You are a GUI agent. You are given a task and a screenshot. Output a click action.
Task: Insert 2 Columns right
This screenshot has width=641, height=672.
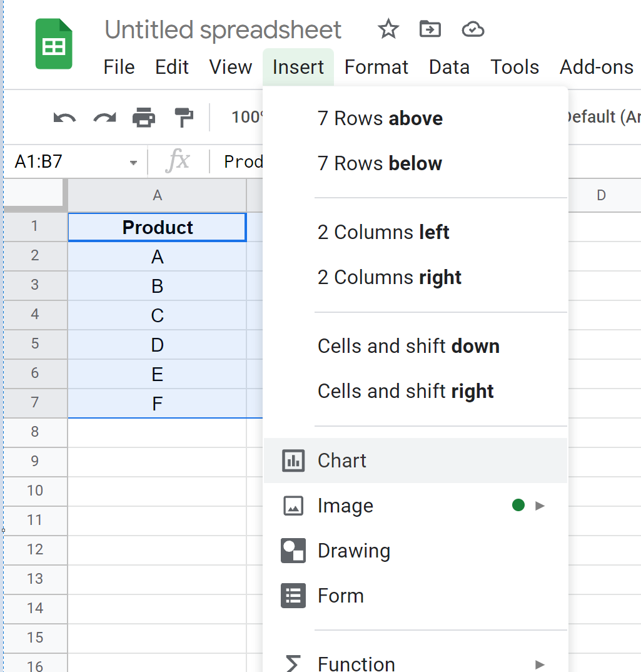click(x=389, y=277)
